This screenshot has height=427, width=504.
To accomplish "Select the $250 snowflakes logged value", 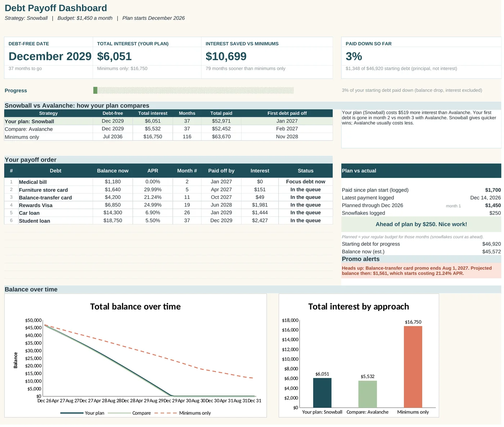I will 495,213.
